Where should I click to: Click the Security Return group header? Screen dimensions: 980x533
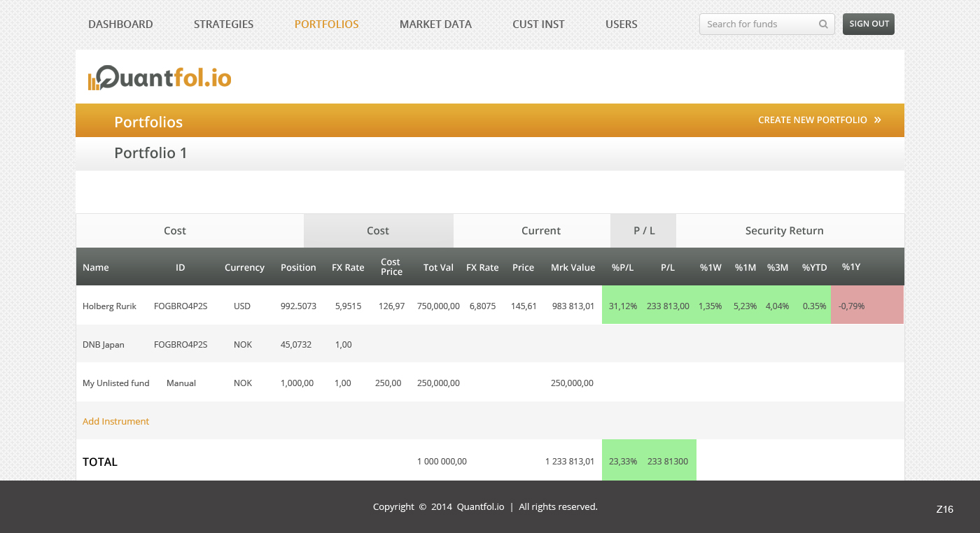pos(784,231)
